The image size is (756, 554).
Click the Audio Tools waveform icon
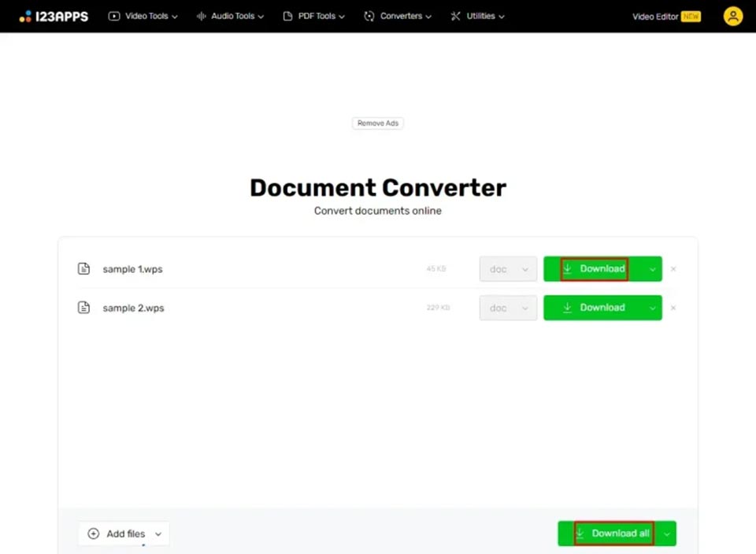pos(201,17)
